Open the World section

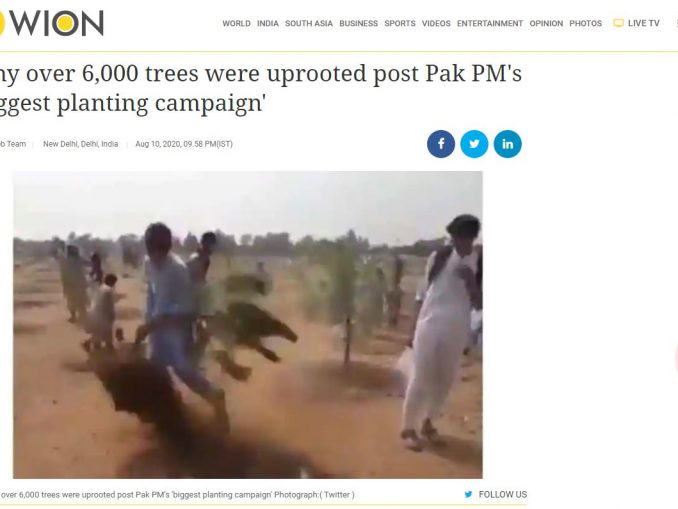(x=236, y=23)
